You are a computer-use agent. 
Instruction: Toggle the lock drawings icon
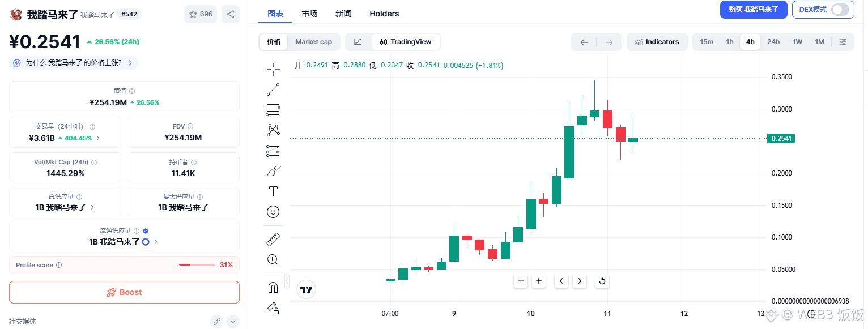273,308
